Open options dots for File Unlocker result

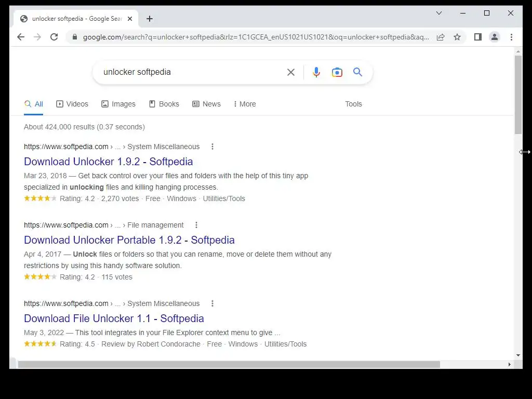(212, 303)
